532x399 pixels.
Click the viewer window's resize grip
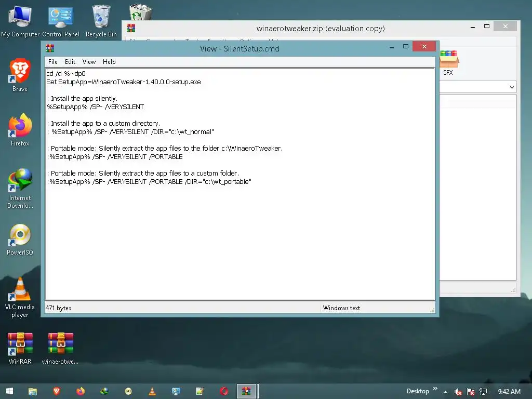coord(432,310)
